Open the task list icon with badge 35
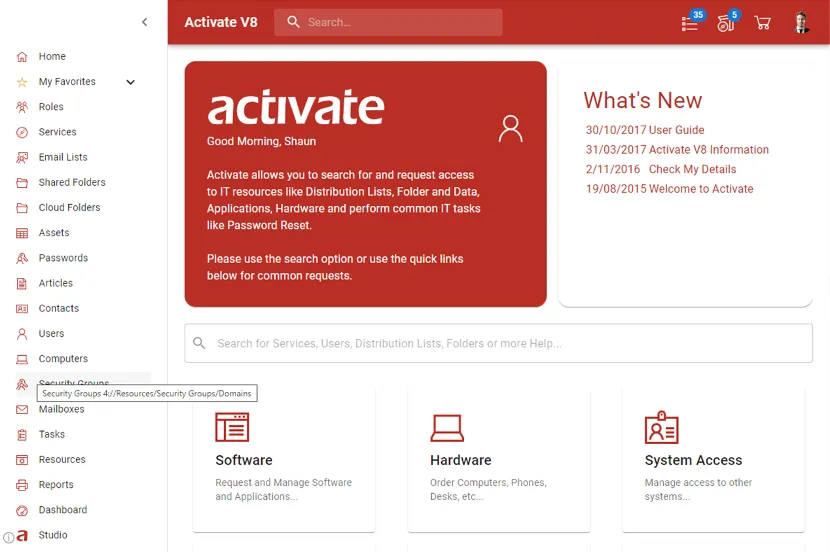830x552 pixels. tap(691, 23)
